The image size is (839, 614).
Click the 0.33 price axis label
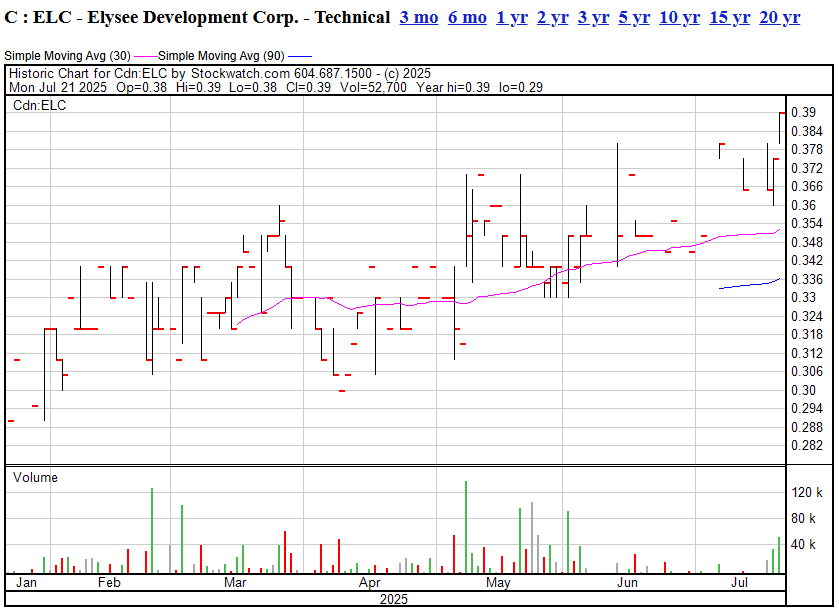coord(804,298)
